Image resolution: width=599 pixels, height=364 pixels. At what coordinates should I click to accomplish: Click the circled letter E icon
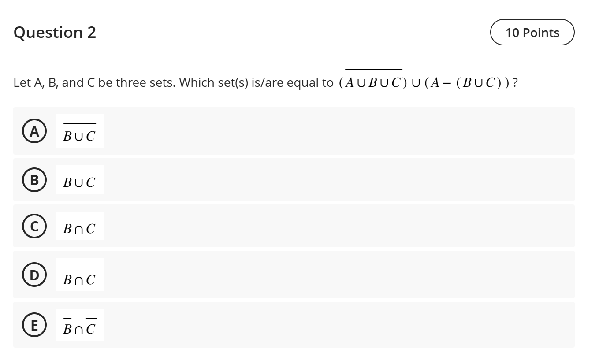(34, 325)
